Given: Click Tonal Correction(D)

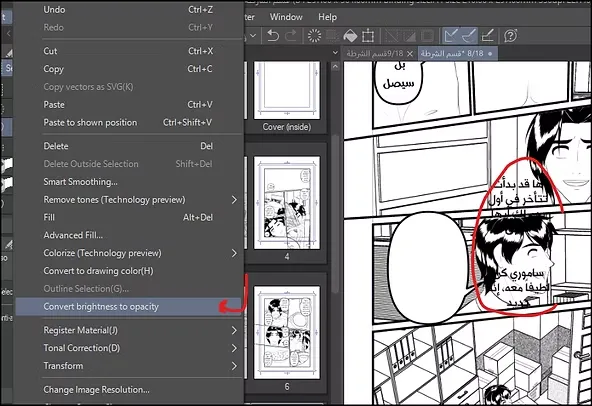Looking at the screenshot, I should (128, 348).
